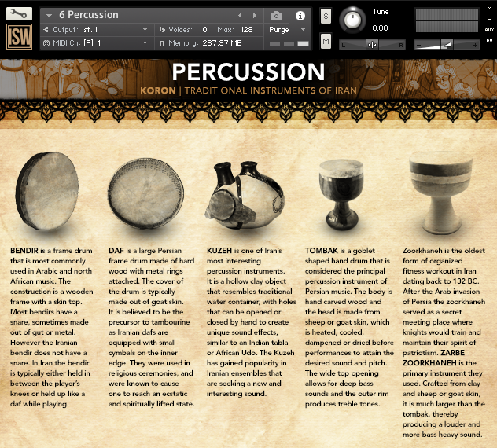Click the Tune value 0.00

(x=380, y=28)
